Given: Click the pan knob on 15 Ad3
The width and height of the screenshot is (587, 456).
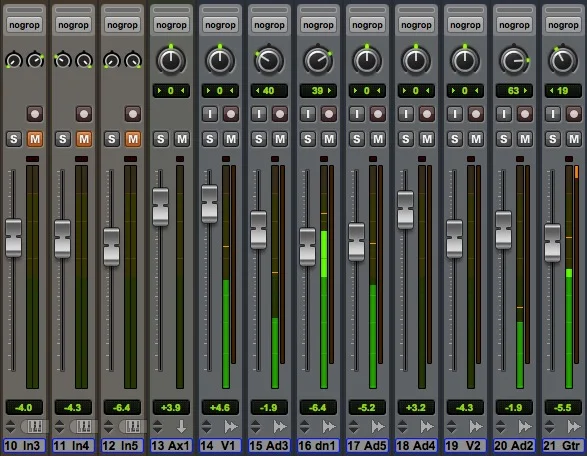Looking at the screenshot, I should tap(269, 61).
